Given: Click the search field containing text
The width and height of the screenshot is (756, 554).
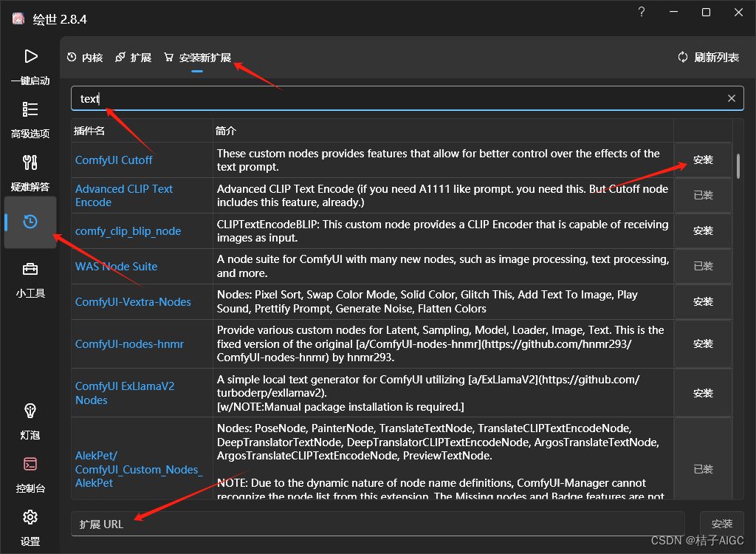Looking at the screenshot, I should tap(408, 98).
